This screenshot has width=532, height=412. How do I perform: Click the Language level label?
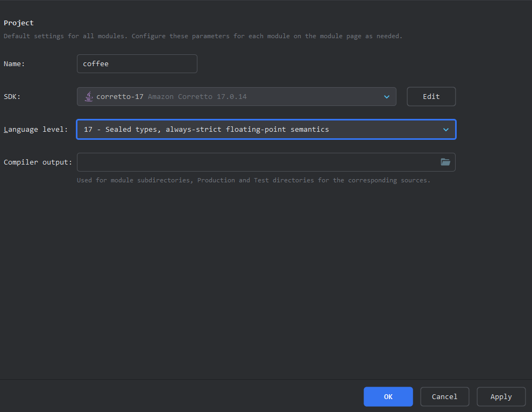[x=36, y=129]
